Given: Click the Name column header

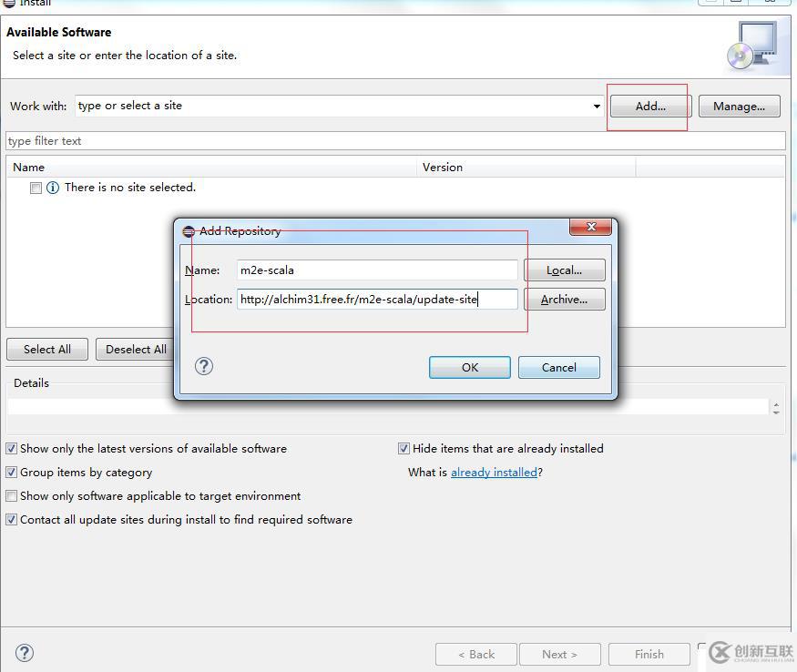Looking at the screenshot, I should (212, 168).
